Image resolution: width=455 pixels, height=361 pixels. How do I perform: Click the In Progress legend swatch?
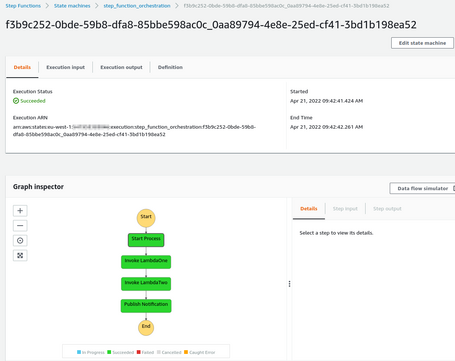click(79, 352)
